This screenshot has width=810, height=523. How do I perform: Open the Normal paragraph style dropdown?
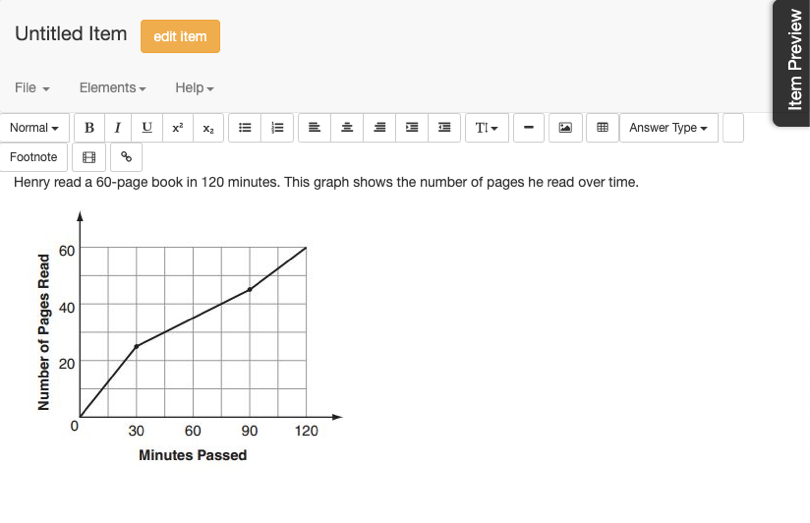(x=34, y=128)
